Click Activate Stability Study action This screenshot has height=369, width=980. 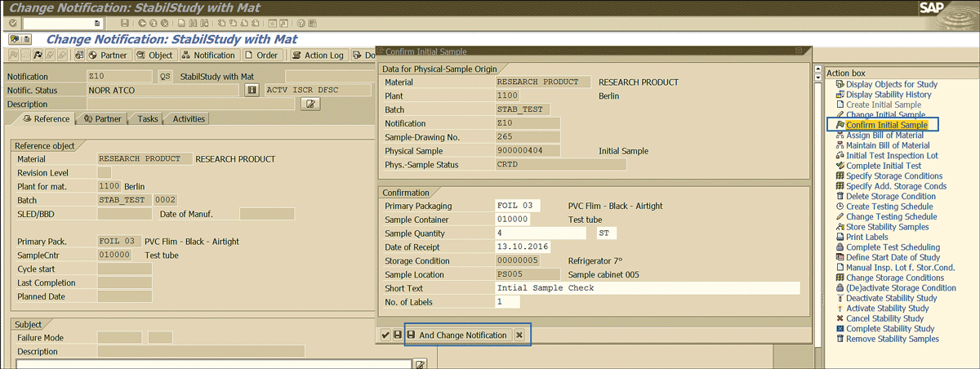(887, 309)
